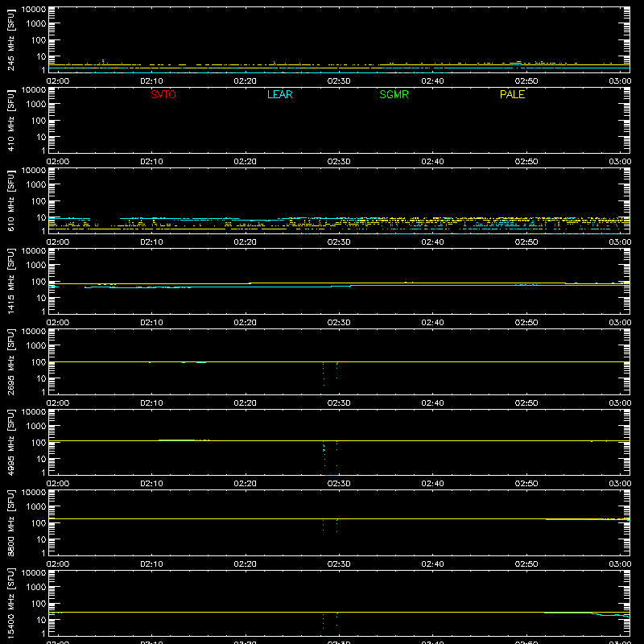
Task: Click 02:10 time label below 610 MHz plot
Action: (151, 242)
